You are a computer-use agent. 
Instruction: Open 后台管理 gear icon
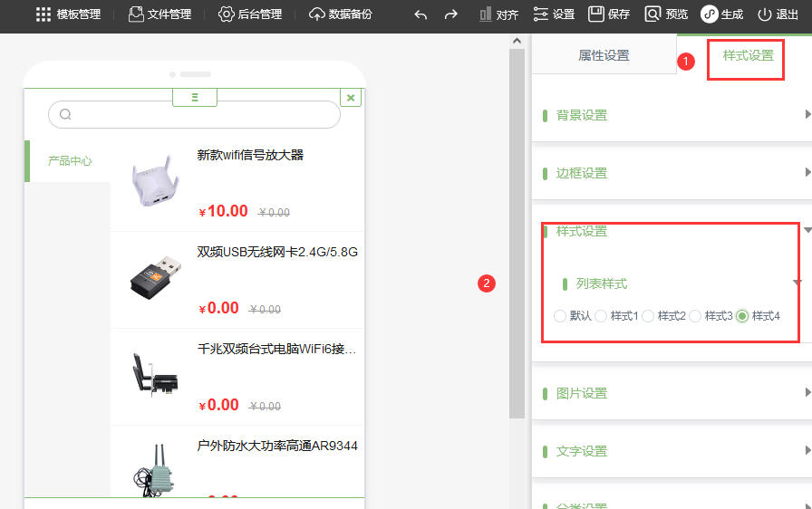[226, 14]
